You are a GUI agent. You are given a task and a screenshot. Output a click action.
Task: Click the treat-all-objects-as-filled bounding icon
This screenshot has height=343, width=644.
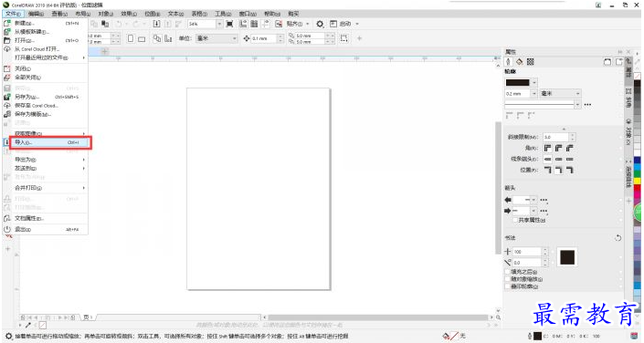coord(343,38)
